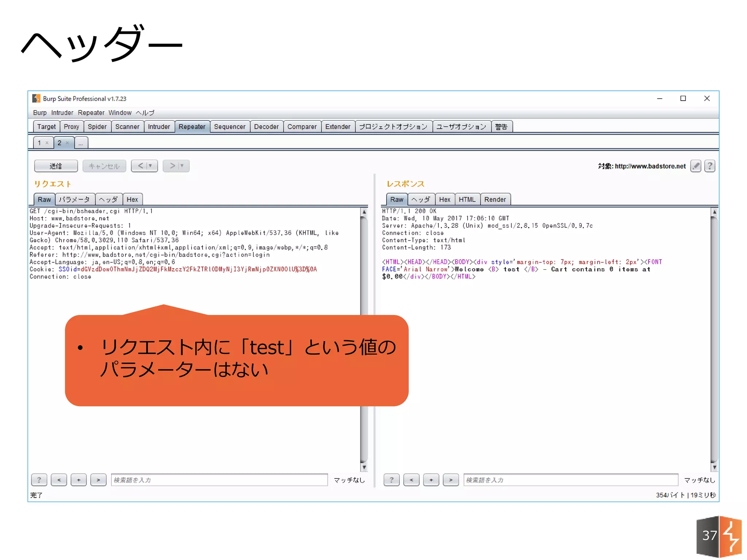This screenshot has width=747, height=560.
Task: Open the Repeater menu
Action: (x=91, y=113)
